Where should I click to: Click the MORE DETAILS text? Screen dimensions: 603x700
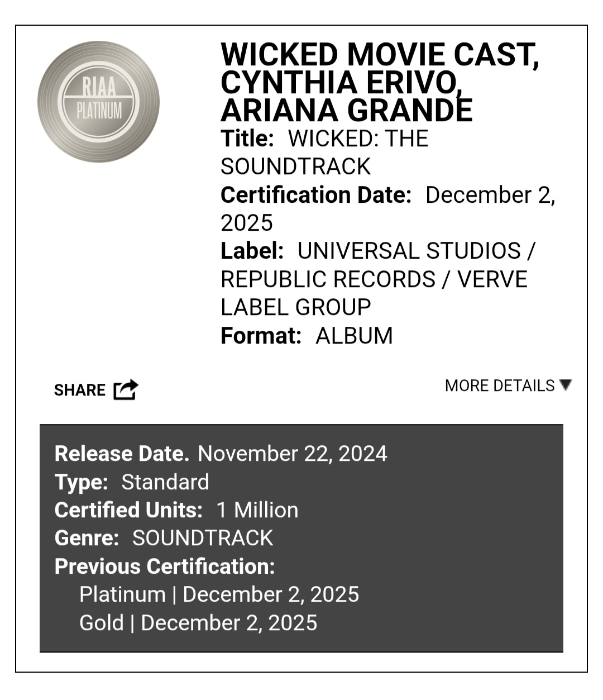coord(500,386)
